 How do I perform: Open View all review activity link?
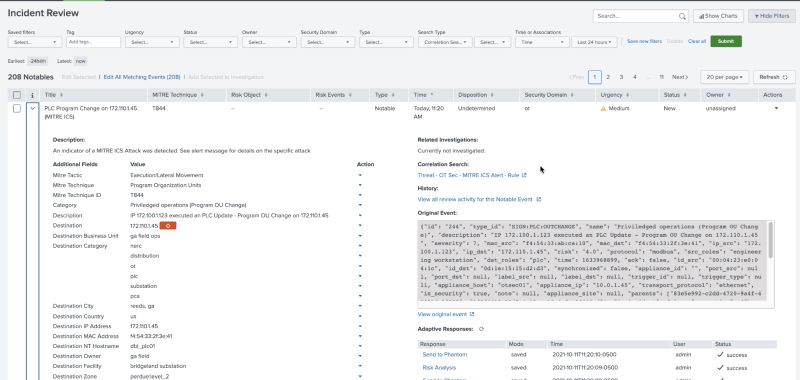pyautogui.click(x=476, y=199)
